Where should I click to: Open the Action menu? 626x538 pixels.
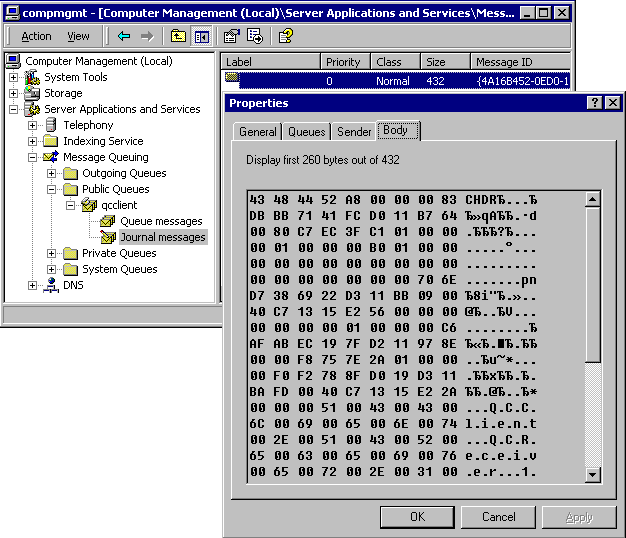click(36, 36)
